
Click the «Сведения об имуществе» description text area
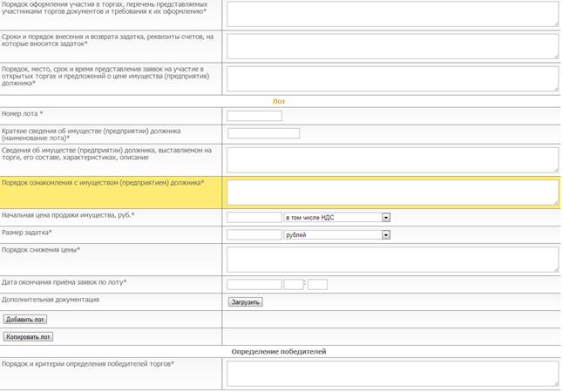point(391,159)
